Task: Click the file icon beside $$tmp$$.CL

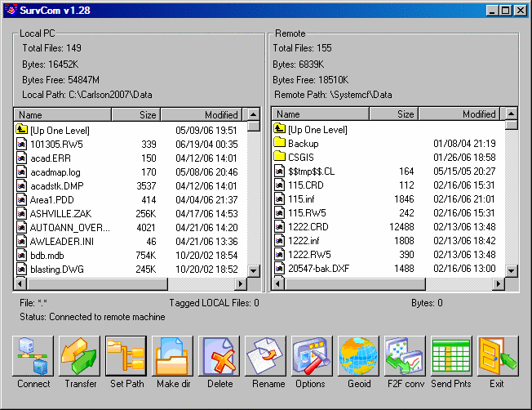Action: tap(280, 171)
